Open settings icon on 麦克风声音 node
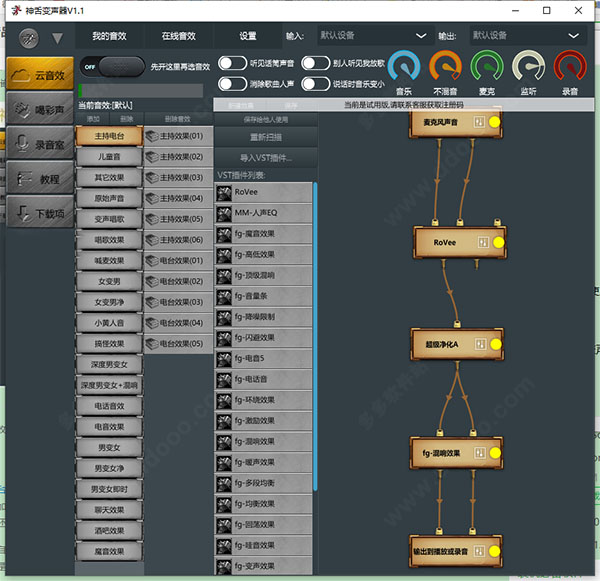This screenshot has height=581, width=600. pyautogui.click(x=479, y=122)
